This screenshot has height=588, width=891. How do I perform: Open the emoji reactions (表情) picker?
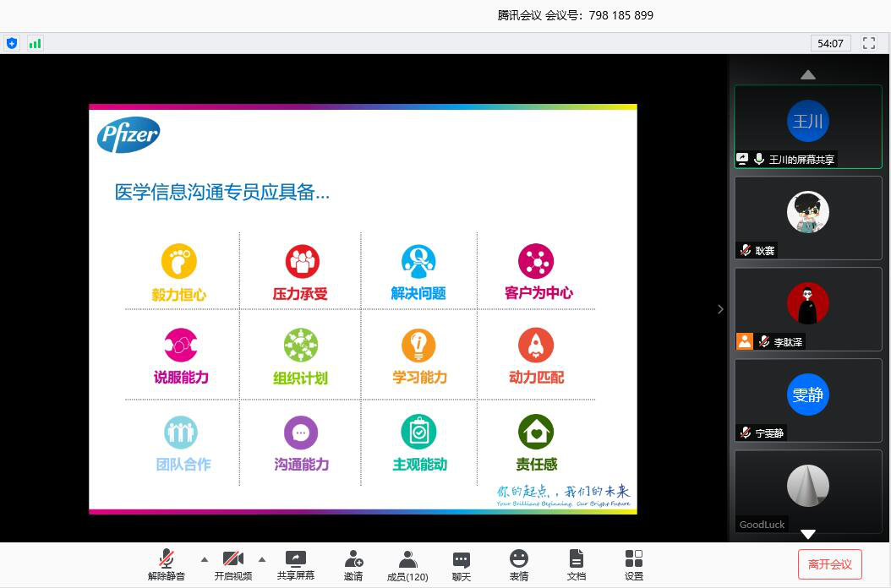pos(519,564)
